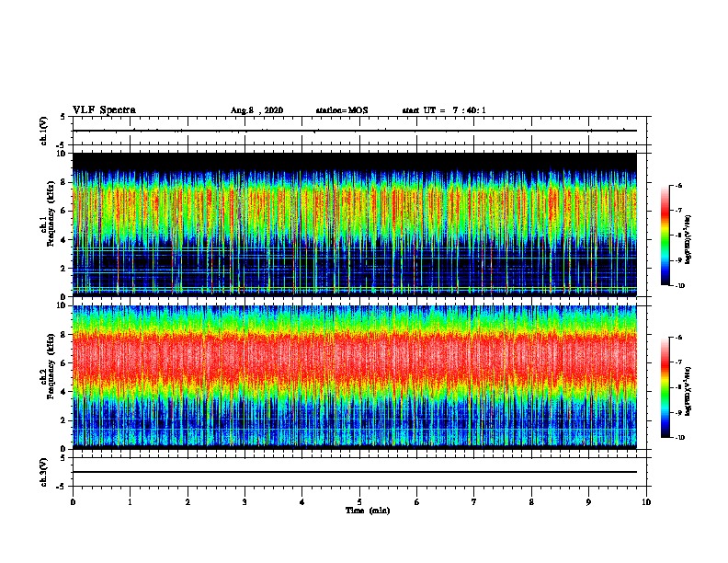
Task: Click the time axis tick label "4"
Action: tap(302, 502)
